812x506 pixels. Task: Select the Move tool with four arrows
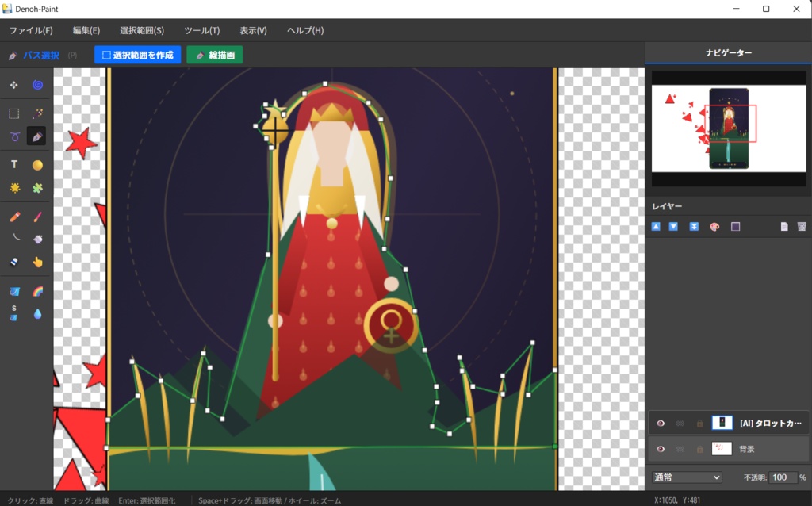(x=14, y=85)
